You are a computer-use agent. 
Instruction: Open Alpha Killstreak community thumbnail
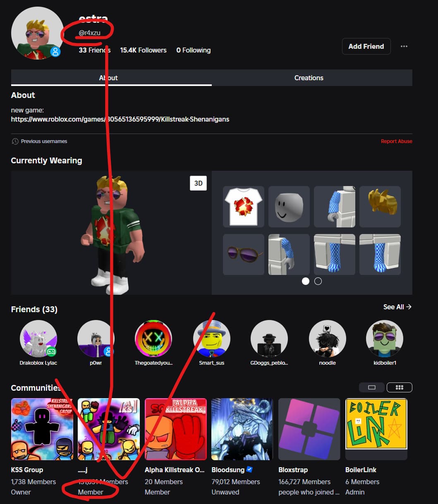(176, 429)
